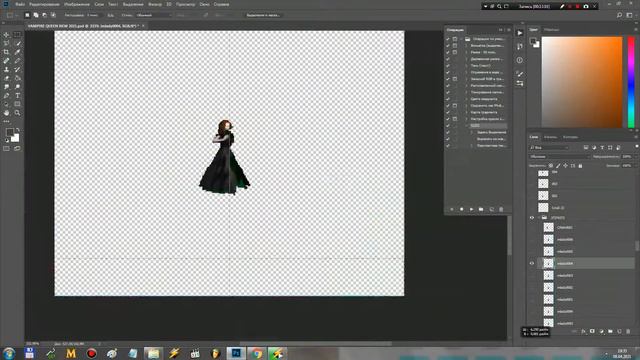Select the Brush tool

[17, 61]
